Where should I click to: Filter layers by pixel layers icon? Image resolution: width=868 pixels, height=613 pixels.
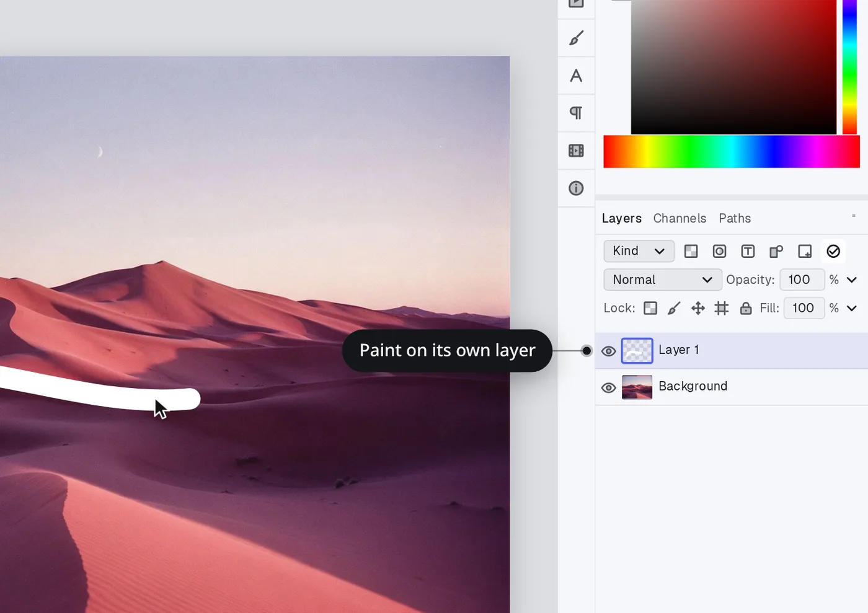[691, 251]
